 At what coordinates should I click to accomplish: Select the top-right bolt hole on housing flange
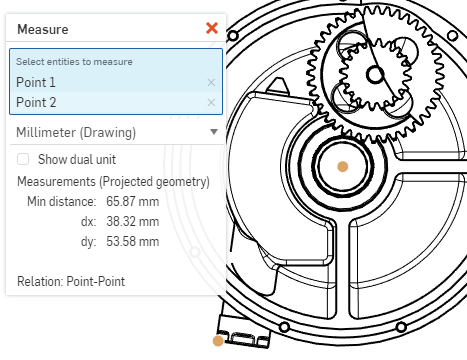pos(452,35)
